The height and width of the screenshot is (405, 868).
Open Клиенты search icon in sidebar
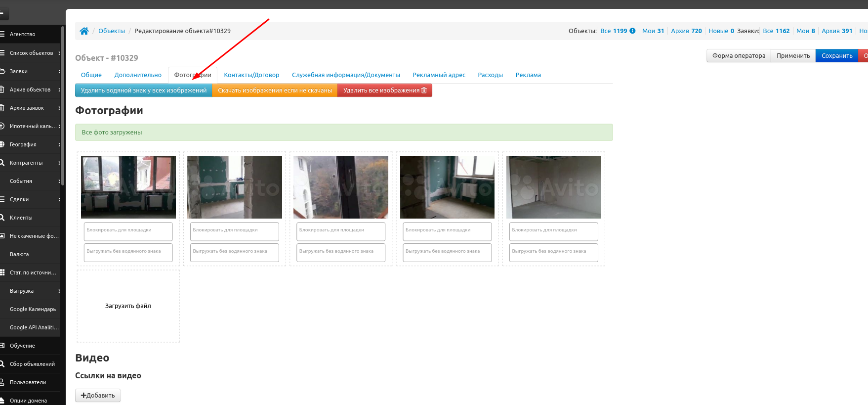point(2,218)
